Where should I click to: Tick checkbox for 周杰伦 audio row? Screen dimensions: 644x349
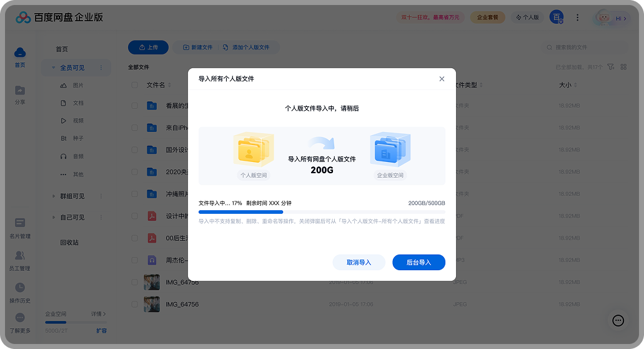coord(135,260)
